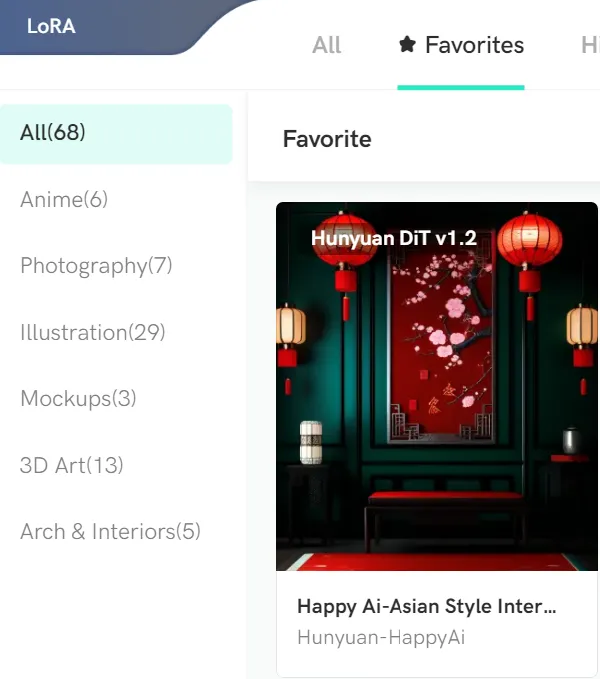Click the teal underline below Favorites
Image resolution: width=600 pixels, height=679 pixels.
461,87
